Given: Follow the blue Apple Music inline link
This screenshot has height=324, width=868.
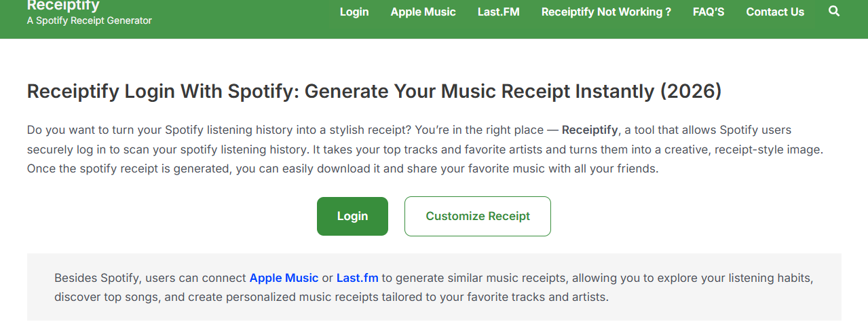Looking at the screenshot, I should click(284, 278).
